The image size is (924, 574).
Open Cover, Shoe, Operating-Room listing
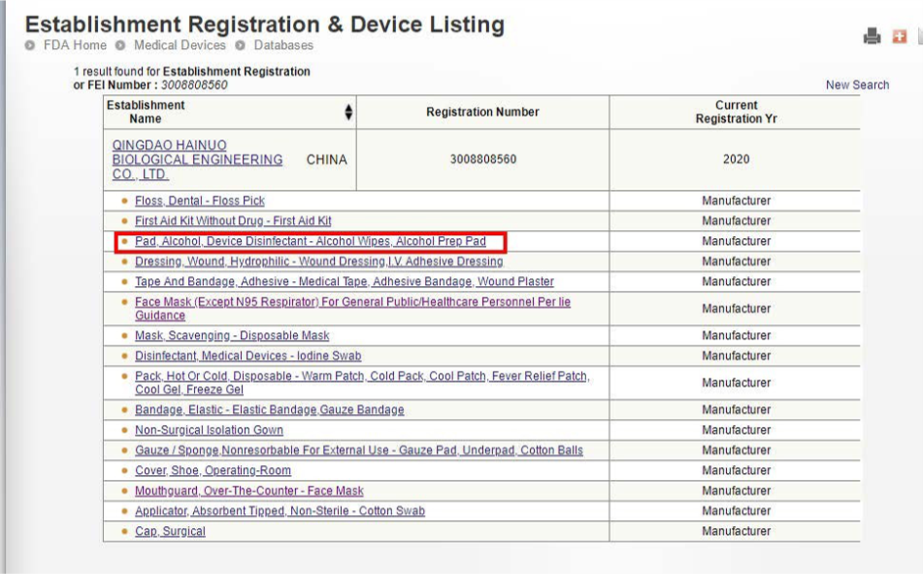[213, 470]
